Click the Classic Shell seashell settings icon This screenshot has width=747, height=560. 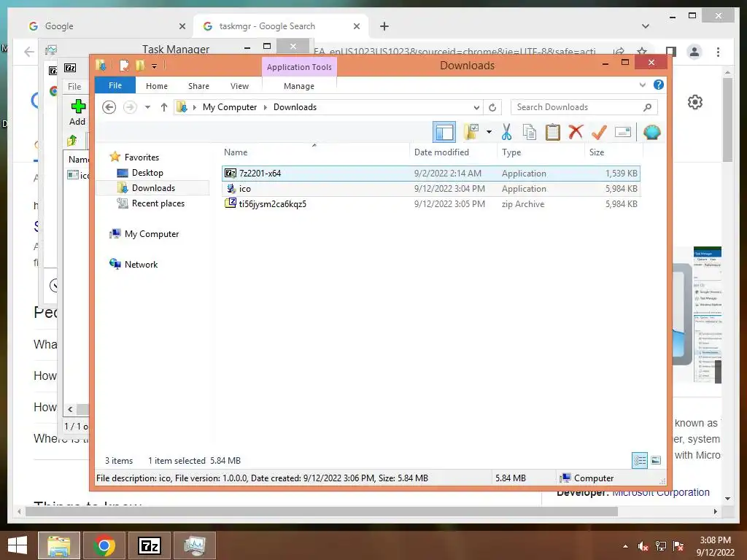(651, 132)
